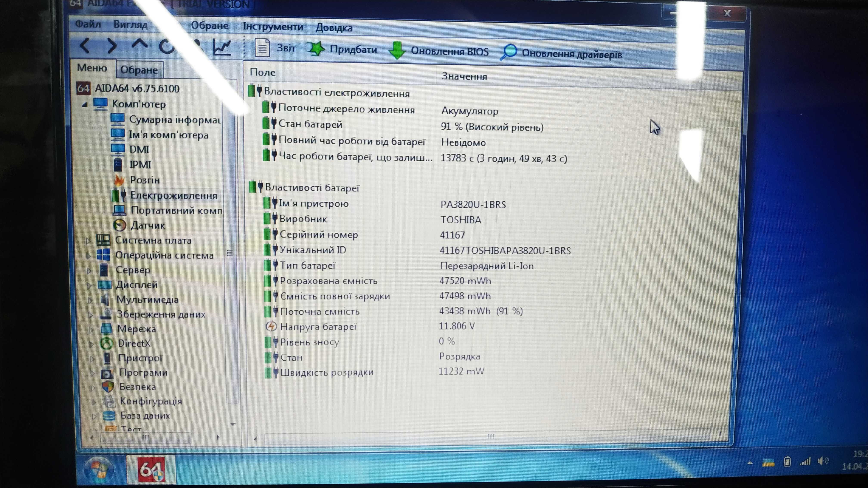Viewport: 868px width, 488px height.
Task: Select the Датчик sensor item
Action: coord(139,225)
